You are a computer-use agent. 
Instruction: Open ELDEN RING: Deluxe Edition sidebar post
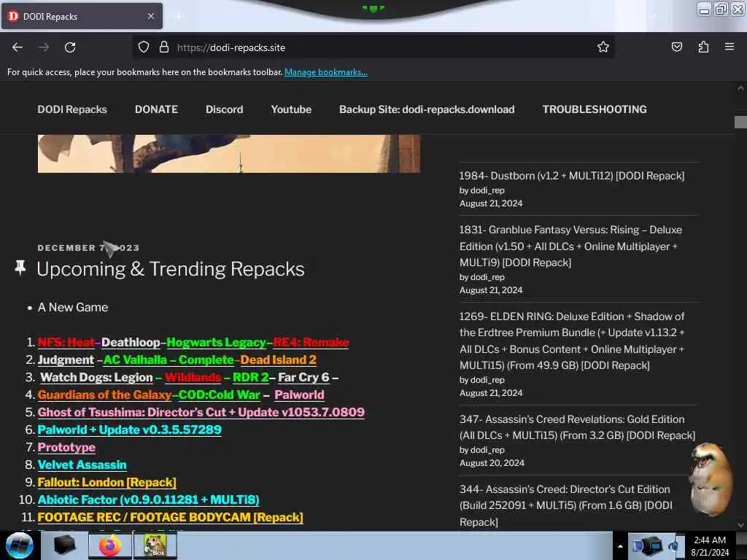(x=572, y=341)
